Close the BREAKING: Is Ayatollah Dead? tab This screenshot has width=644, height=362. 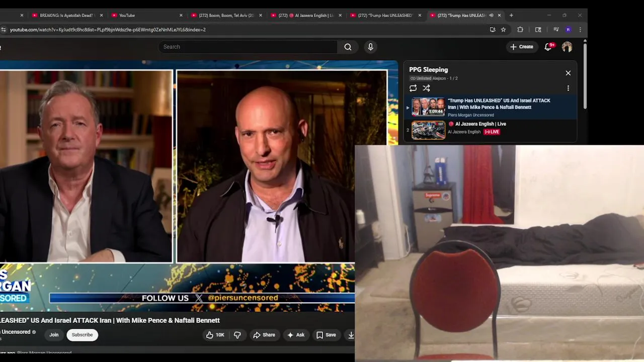pyautogui.click(x=101, y=15)
